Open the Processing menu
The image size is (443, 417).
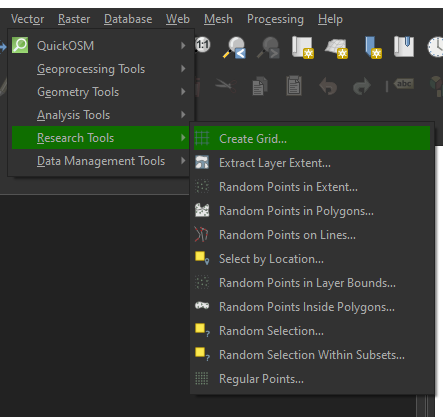[275, 19]
